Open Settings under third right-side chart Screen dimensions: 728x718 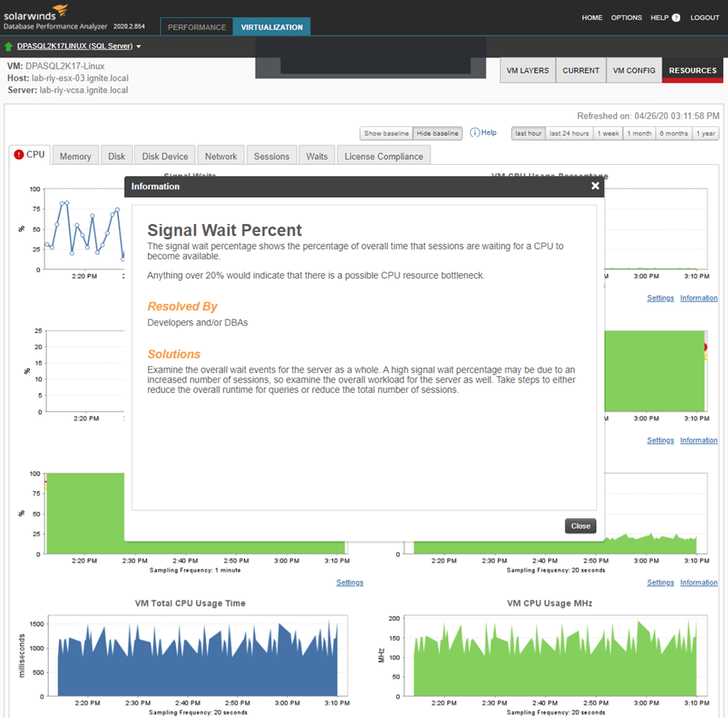(660, 582)
